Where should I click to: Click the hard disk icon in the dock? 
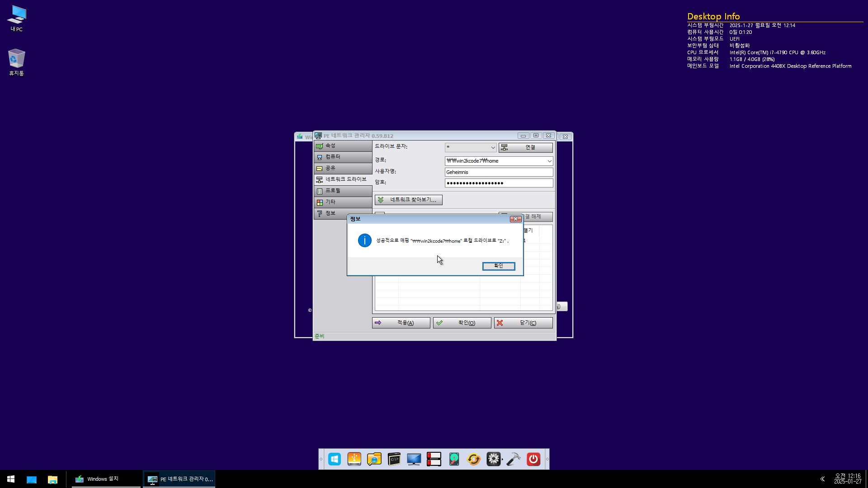pyautogui.click(x=454, y=460)
